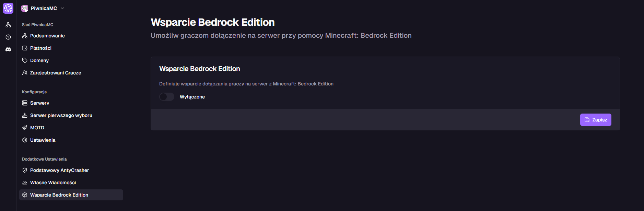
Task: Open Własne Wiadomości settings
Action: pos(71,183)
